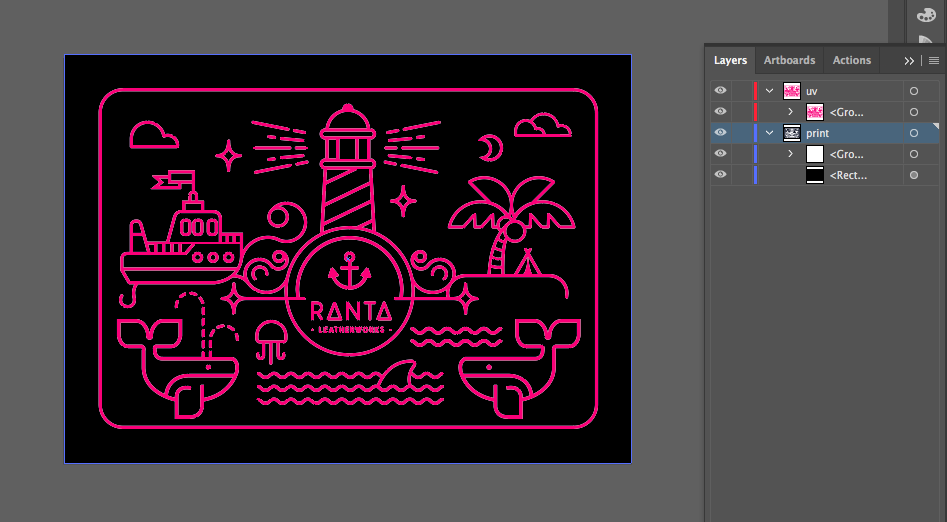Screen dimensions: 947x522
Task: Click pink group thumbnail under uv
Action: point(815,112)
